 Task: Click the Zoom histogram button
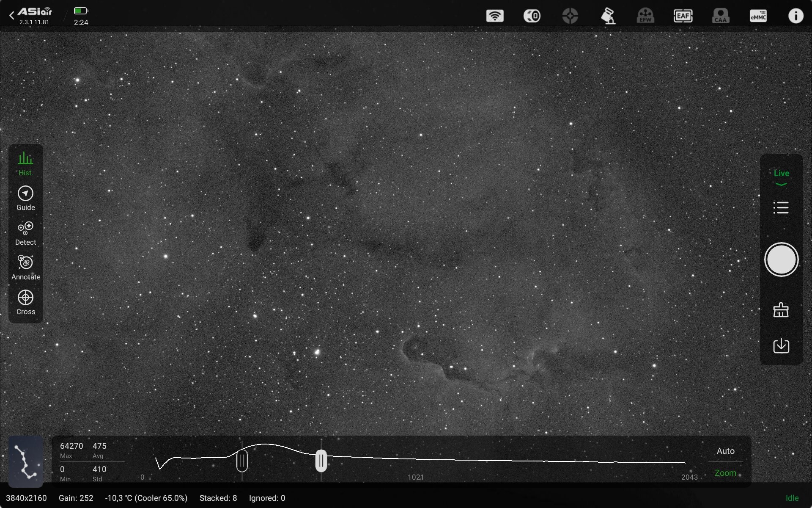point(725,473)
